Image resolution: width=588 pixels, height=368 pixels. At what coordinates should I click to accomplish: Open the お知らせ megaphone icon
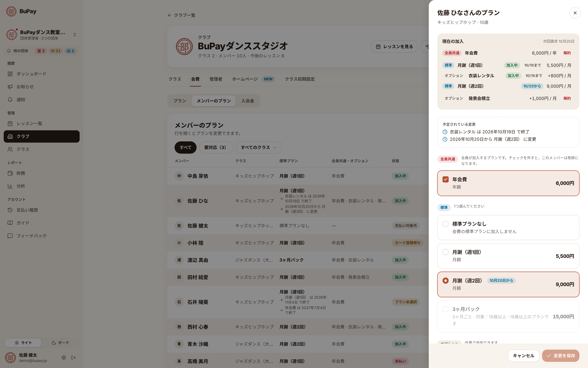[x=10, y=87]
